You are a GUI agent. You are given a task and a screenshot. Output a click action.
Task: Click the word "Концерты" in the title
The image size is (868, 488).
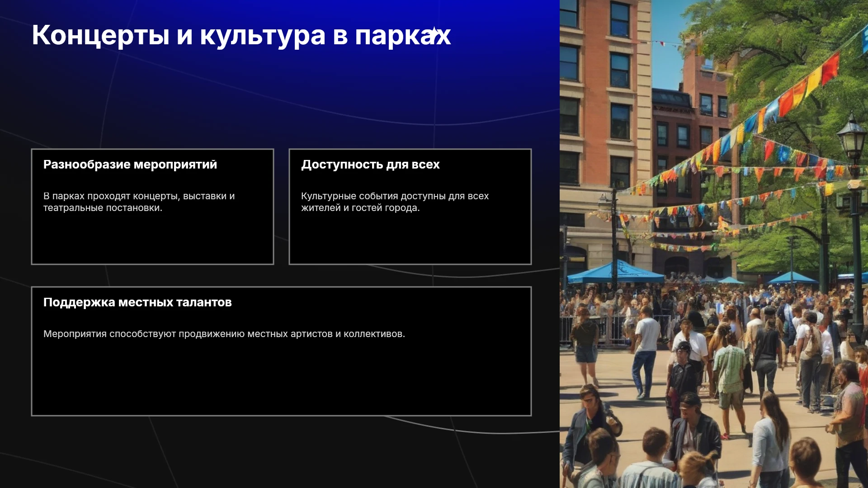click(x=101, y=35)
